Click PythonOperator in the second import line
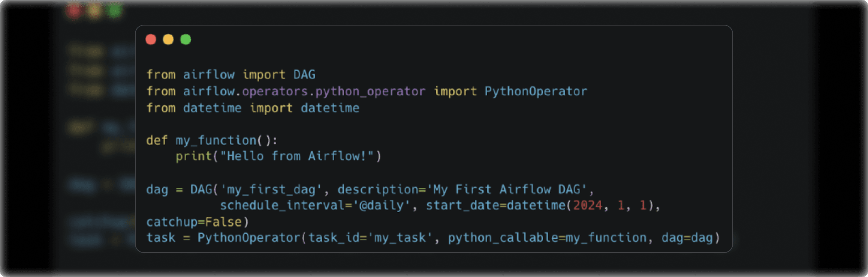868x277 pixels. click(x=536, y=91)
